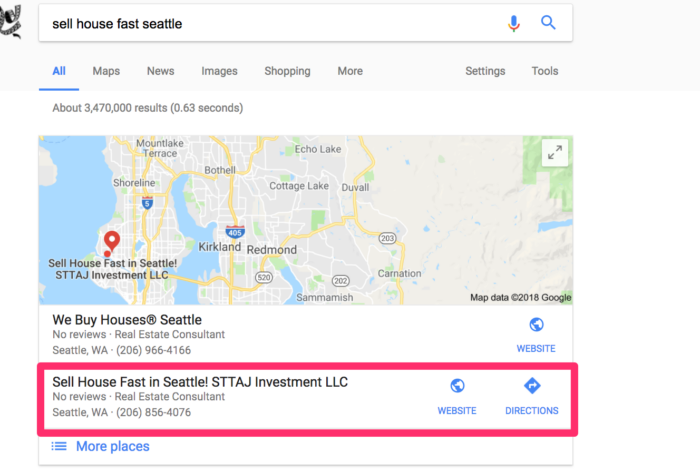
Task: Open the Shopping tab
Action: pyautogui.click(x=287, y=71)
